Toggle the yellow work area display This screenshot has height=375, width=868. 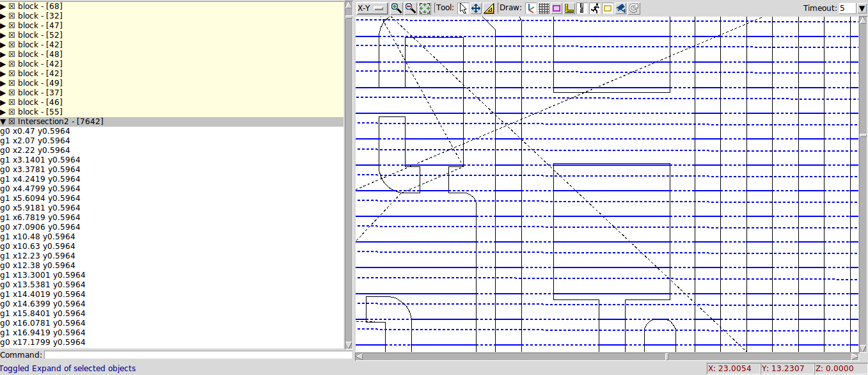point(608,8)
